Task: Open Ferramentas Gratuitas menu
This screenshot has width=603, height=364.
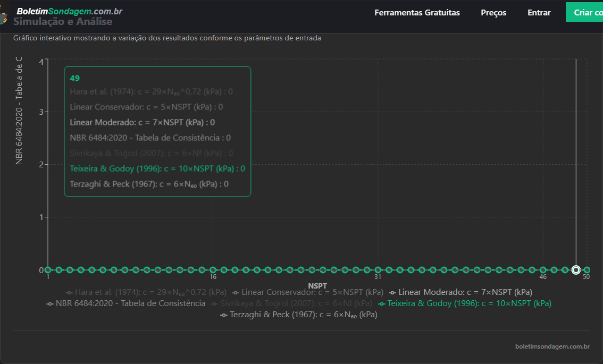Action: [417, 12]
